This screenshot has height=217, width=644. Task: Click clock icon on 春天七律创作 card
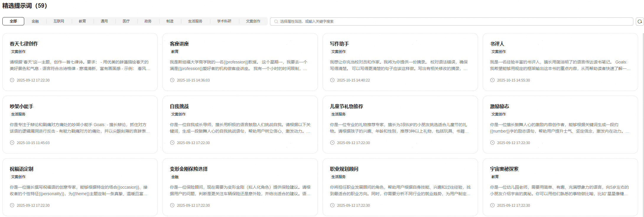pyautogui.click(x=12, y=80)
